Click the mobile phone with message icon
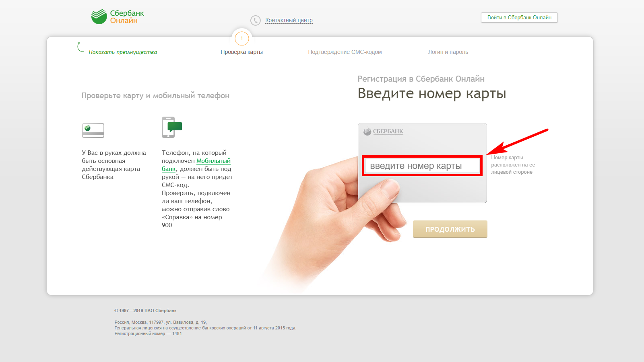644x362 pixels. (x=172, y=127)
